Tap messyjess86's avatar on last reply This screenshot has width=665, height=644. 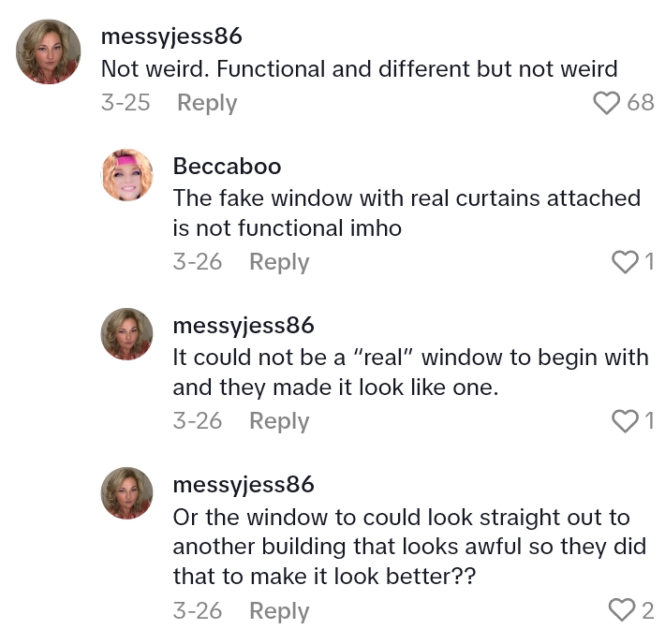[x=126, y=492]
